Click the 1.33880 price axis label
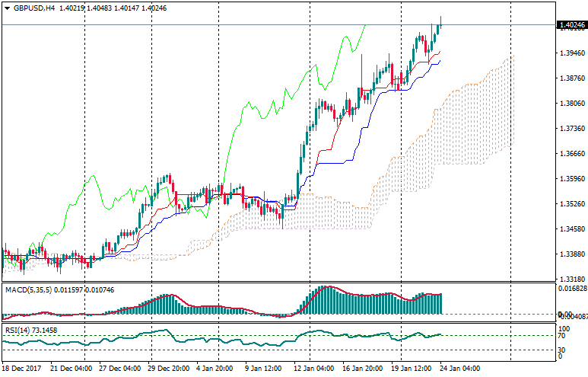 [x=571, y=254]
